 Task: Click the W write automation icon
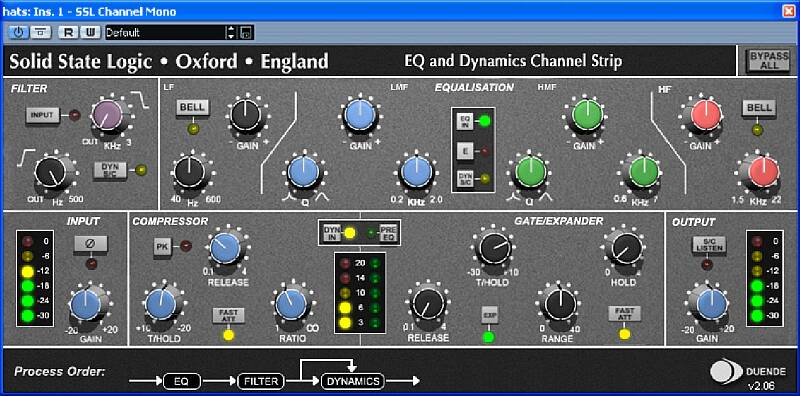pyautogui.click(x=90, y=33)
